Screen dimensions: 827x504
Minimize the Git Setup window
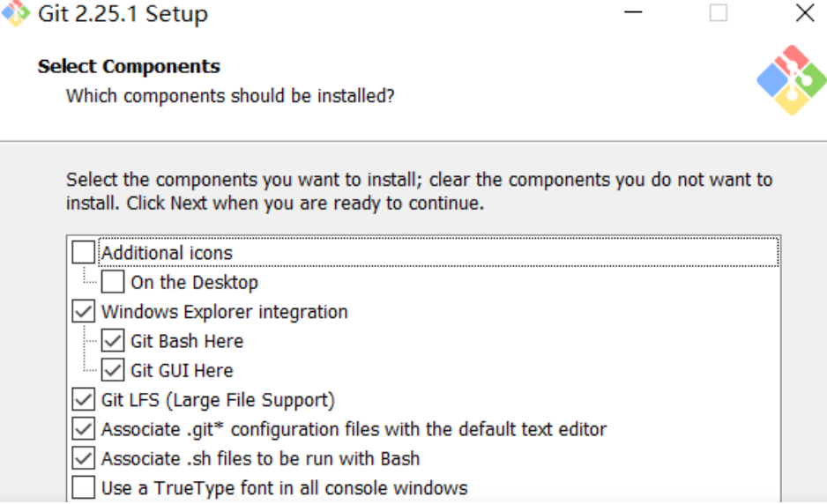[634, 13]
